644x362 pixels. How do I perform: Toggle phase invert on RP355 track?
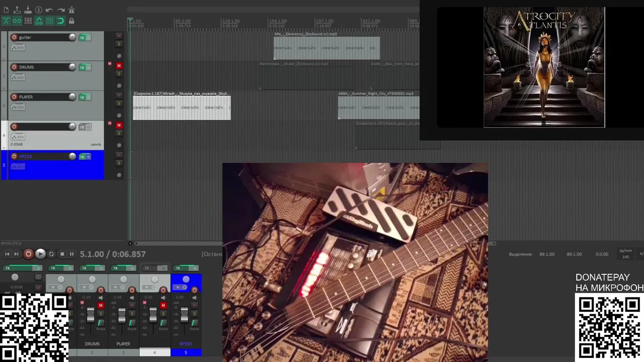[x=119, y=175]
